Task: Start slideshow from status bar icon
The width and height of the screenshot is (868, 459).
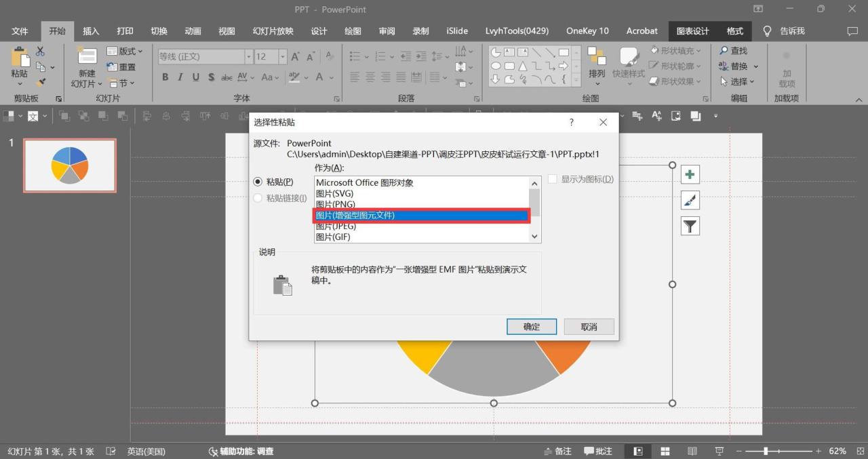Action: pos(718,450)
